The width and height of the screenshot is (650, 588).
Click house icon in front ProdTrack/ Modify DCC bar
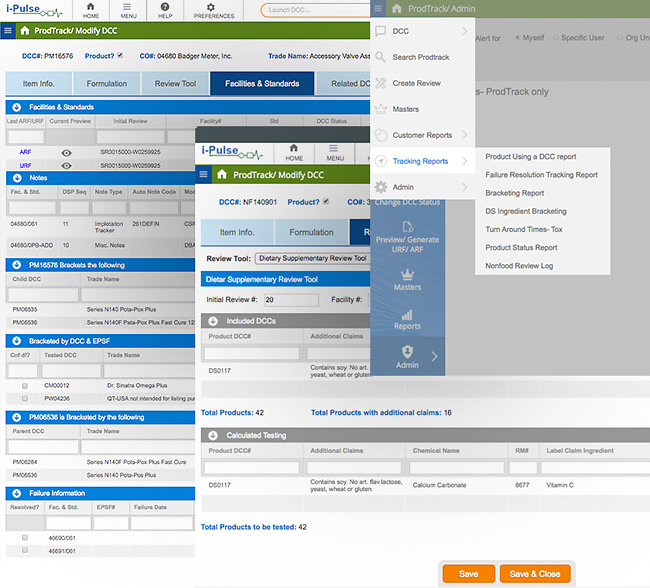(x=222, y=174)
